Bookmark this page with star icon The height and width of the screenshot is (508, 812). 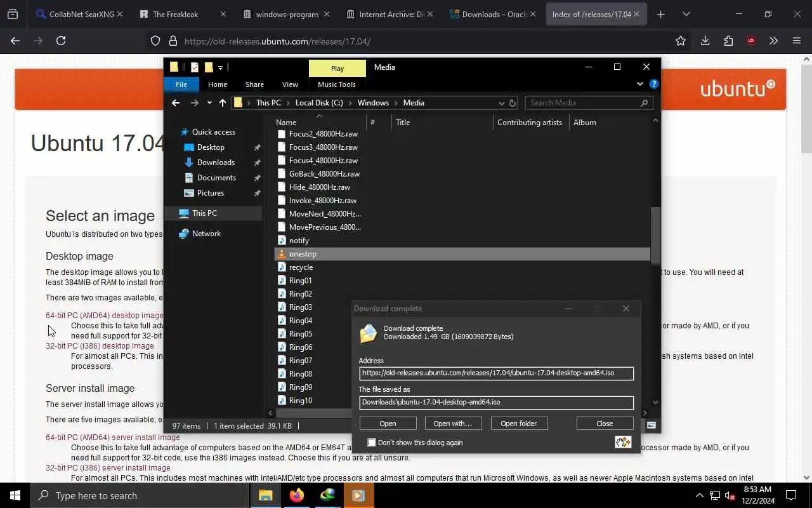click(x=681, y=41)
